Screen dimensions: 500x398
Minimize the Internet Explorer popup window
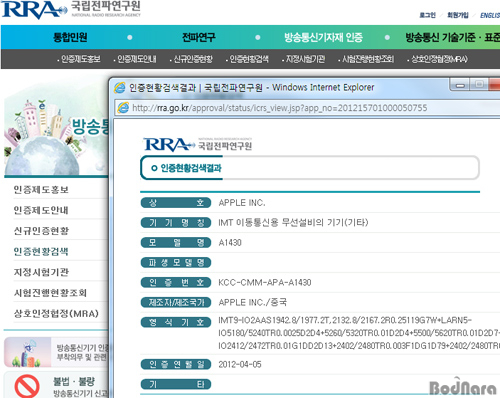pyautogui.click(x=460, y=85)
